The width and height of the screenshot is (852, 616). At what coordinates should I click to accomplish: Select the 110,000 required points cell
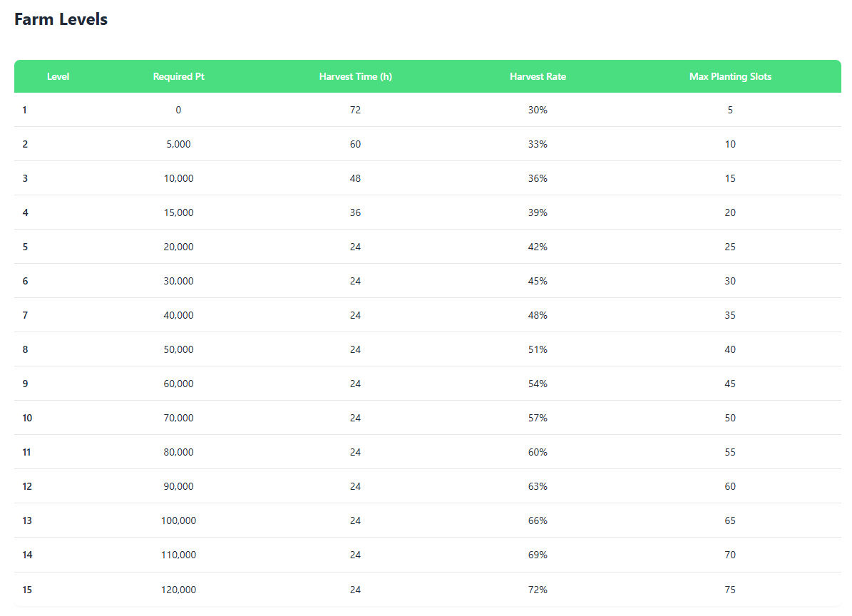[179, 555]
